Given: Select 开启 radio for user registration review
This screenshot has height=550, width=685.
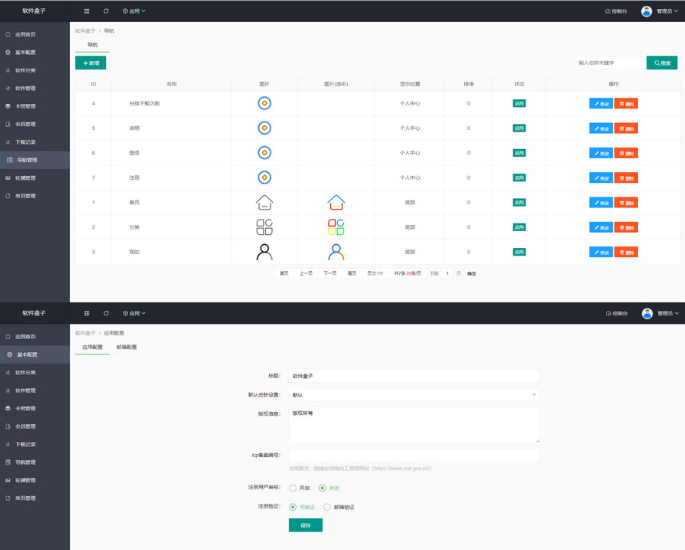Looking at the screenshot, I should (x=293, y=488).
